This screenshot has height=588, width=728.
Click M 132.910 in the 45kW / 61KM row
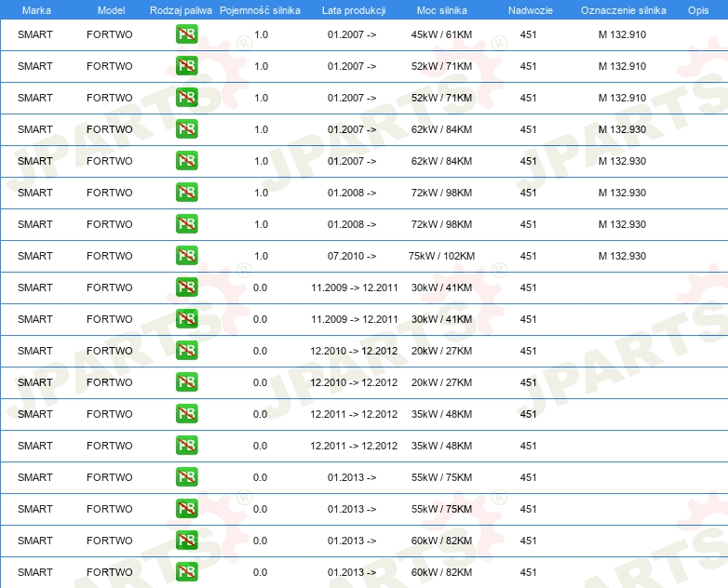pyautogui.click(x=622, y=34)
